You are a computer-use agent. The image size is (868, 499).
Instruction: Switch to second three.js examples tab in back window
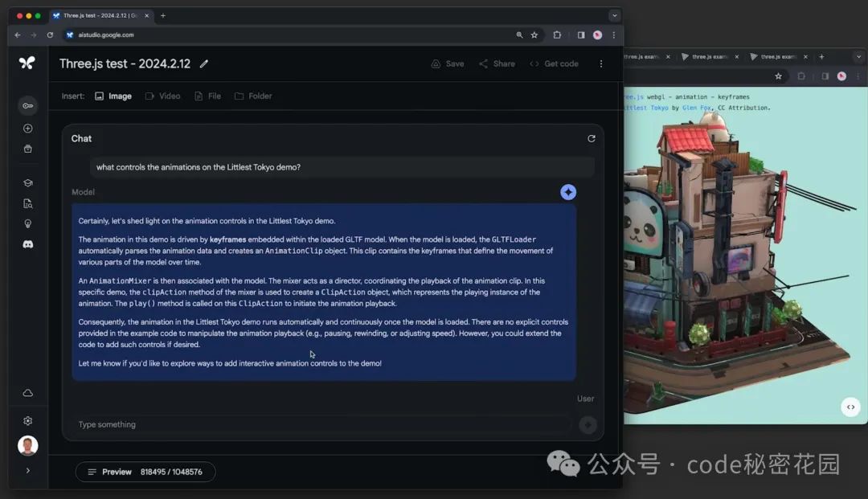click(x=710, y=57)
